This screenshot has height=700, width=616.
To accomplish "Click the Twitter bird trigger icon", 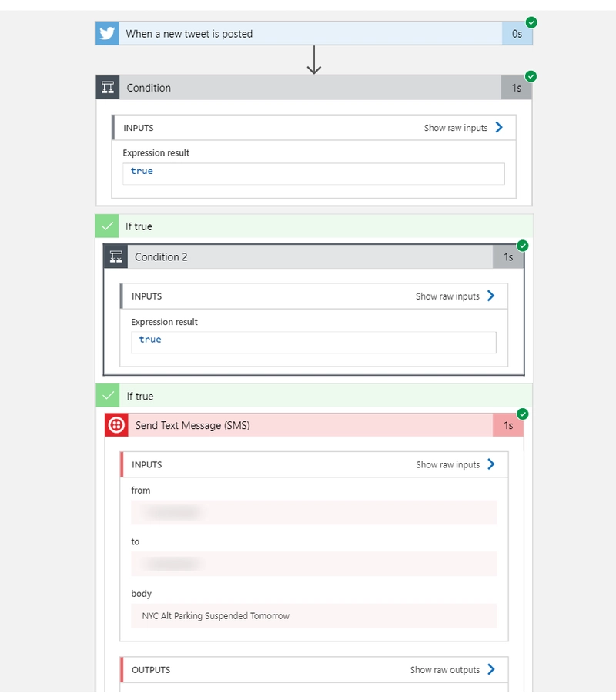I will (107, 33).
